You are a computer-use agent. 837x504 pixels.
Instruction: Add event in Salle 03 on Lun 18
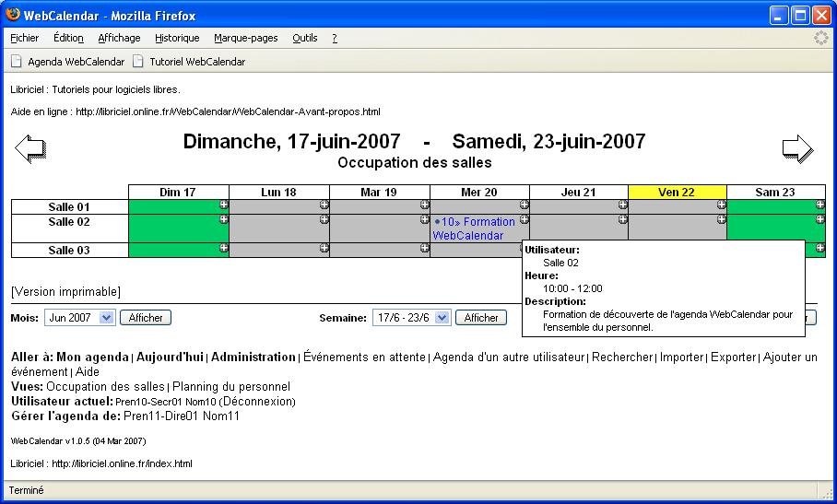(x=324, y=248)
